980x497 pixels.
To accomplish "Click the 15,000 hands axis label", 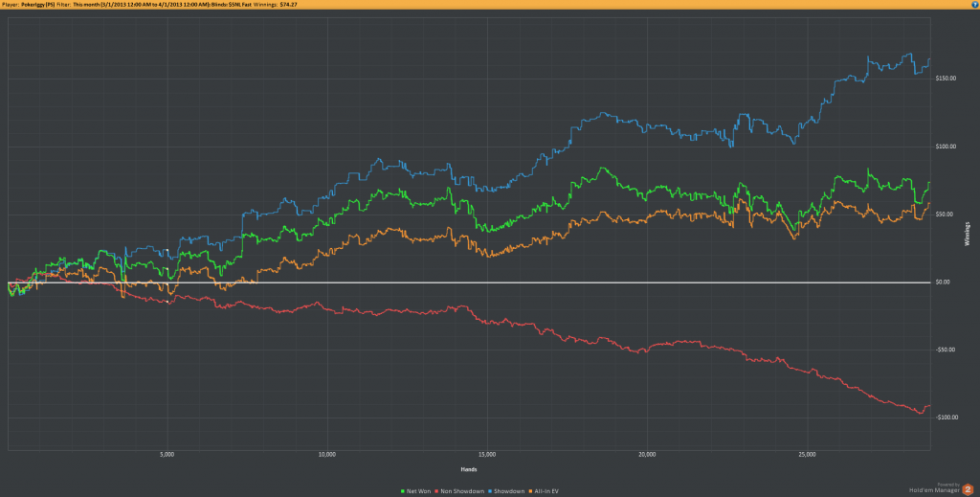I will click(487, 455).
